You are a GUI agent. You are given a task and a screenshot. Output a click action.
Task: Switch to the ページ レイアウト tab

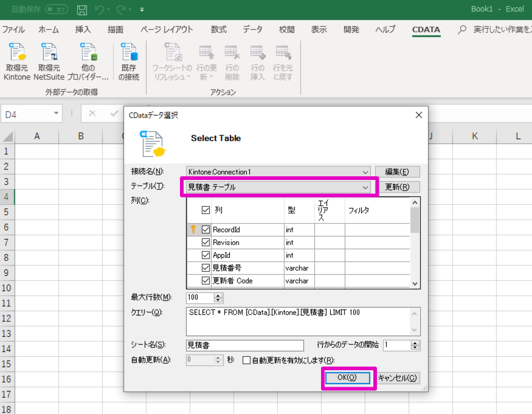click(167, 30)
